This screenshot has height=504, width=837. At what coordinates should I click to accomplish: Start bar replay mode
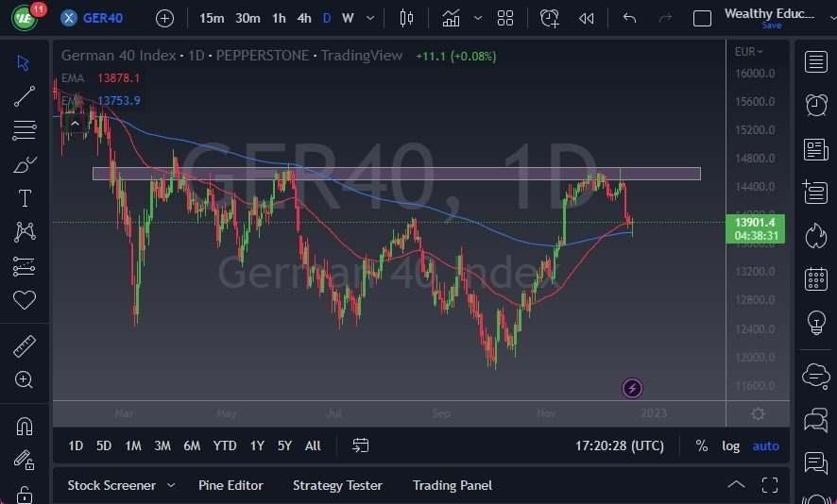point(586,19)
